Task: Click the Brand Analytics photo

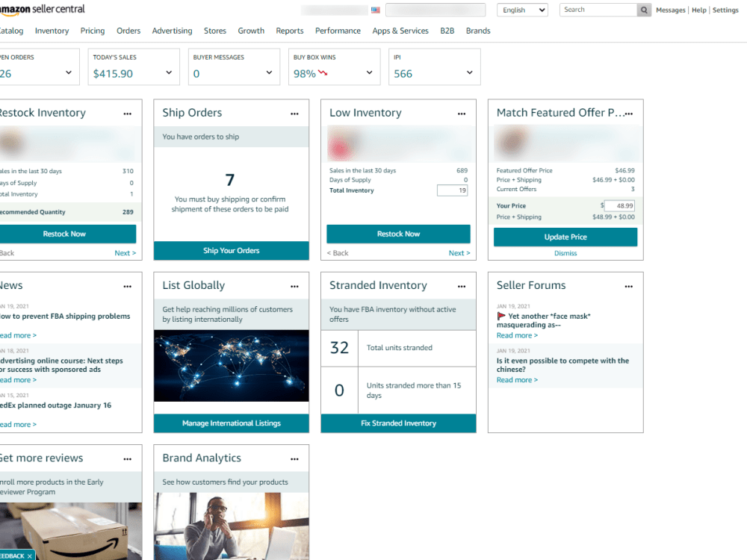Action: pos(231,526)
